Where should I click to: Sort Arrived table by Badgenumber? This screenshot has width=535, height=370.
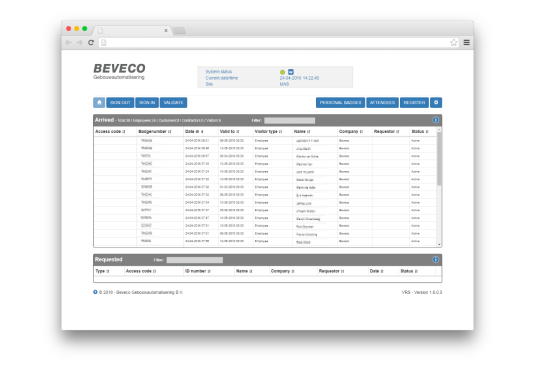155,131
